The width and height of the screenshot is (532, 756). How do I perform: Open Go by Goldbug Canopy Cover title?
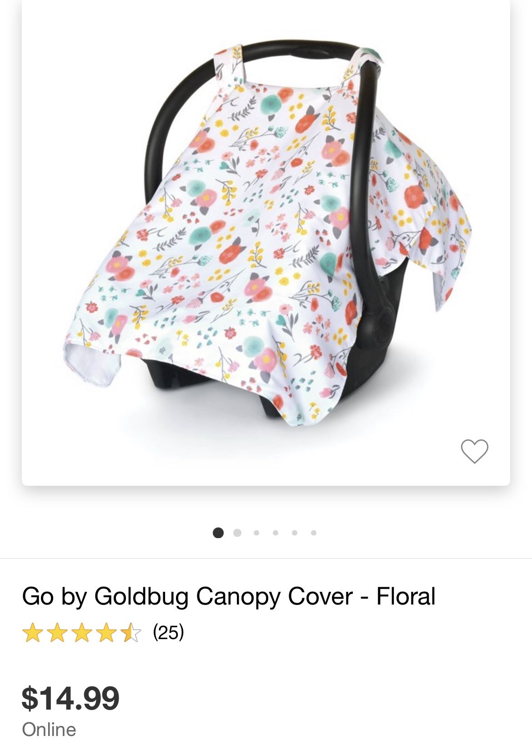[229, 596]
